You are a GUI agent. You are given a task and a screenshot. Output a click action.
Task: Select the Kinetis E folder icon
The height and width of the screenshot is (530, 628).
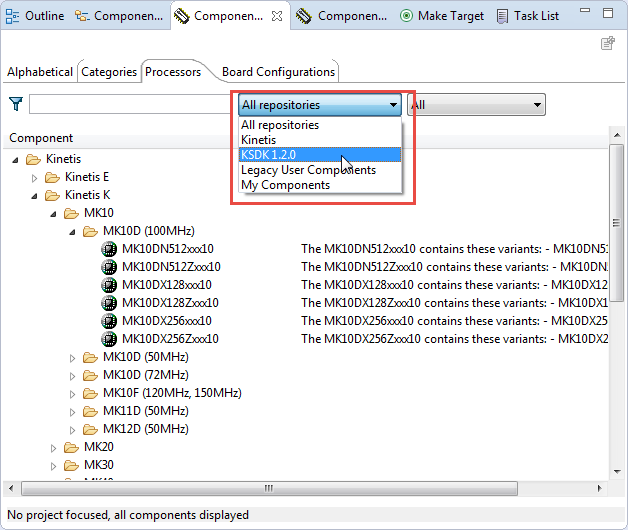(x=52, y=177)
